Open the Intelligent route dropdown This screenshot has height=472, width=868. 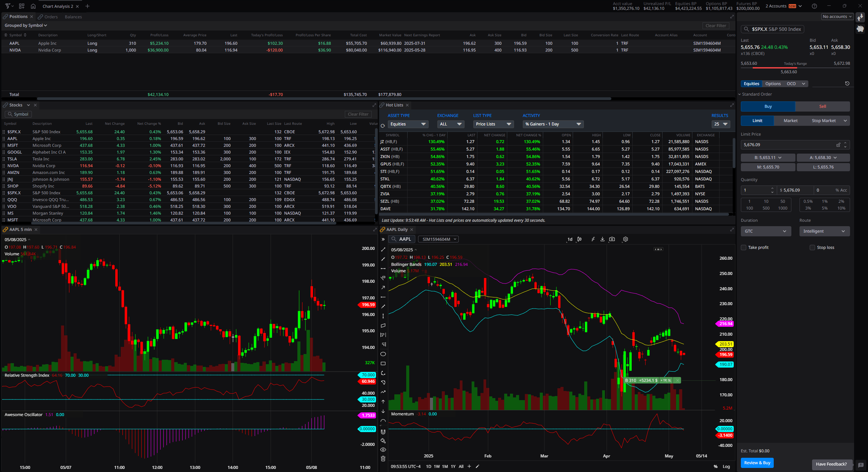[824, 231]
